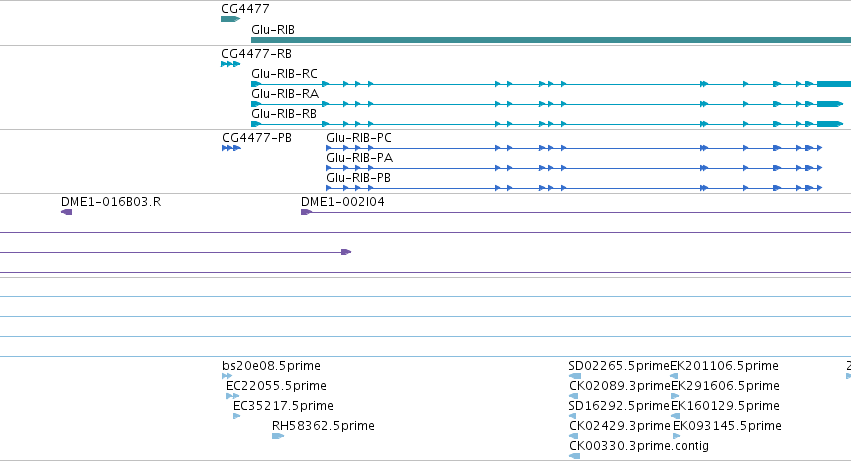Click the CG4477 gene arrow glyph

click(x=231, y=19)
